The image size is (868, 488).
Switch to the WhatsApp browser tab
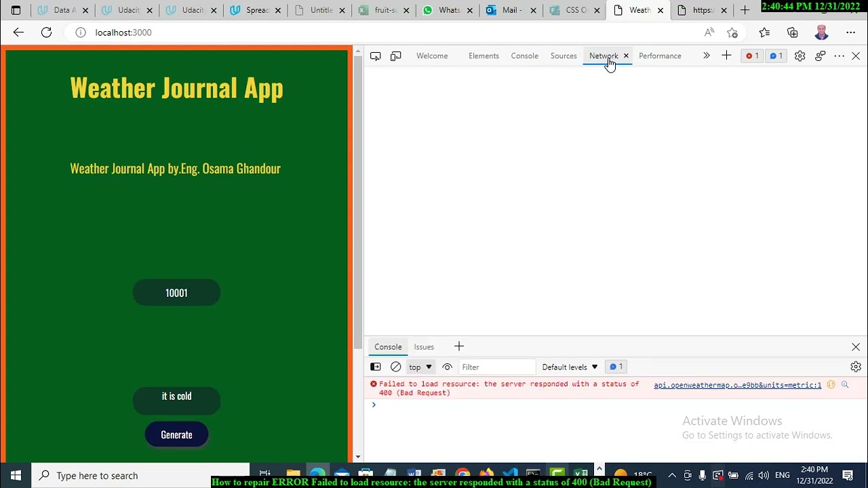[x=448, y=10]
